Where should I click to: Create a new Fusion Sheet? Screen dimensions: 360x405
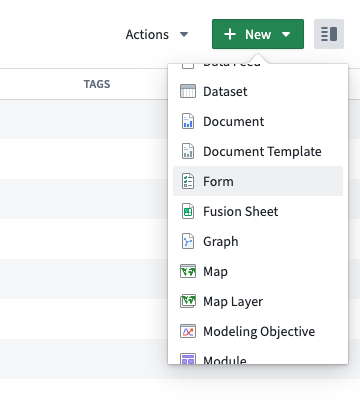point(258,211)
